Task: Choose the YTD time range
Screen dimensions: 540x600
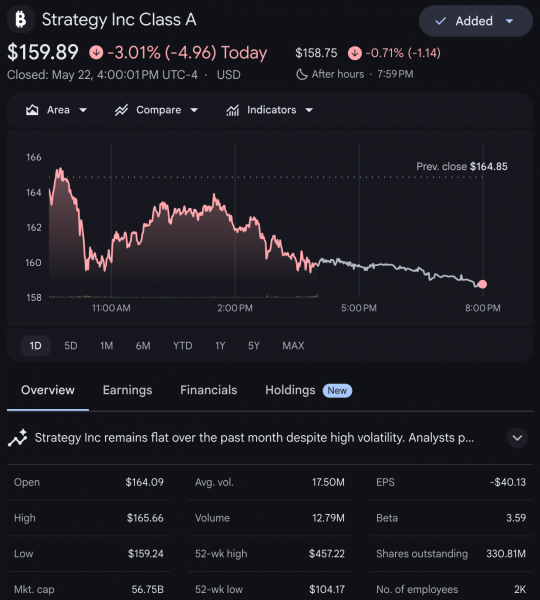Action: pyautogui.click(x=183, y=346)
